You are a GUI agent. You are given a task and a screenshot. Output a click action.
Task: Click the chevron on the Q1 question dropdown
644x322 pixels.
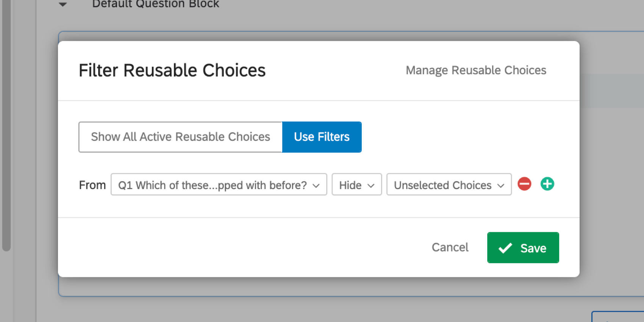tap(317, 186)
